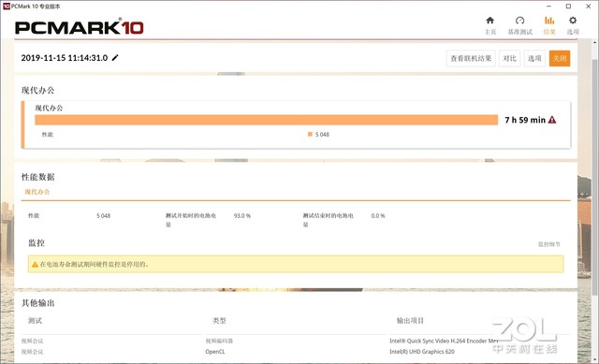The image size is (599, 364).
Task: Open the 基准测试 benchmark gauge icon
Action: [519, 21]
